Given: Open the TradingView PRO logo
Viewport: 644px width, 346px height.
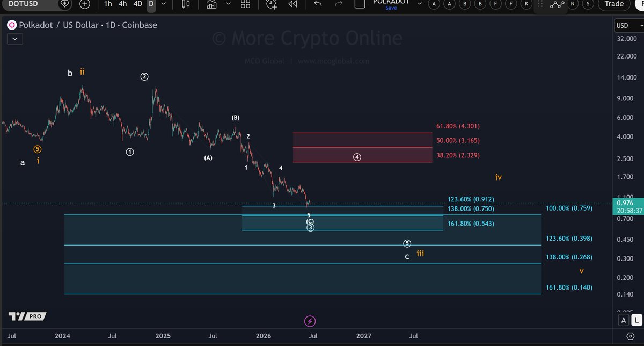Looking at the screenshot, I should click(x=27, y=316).
